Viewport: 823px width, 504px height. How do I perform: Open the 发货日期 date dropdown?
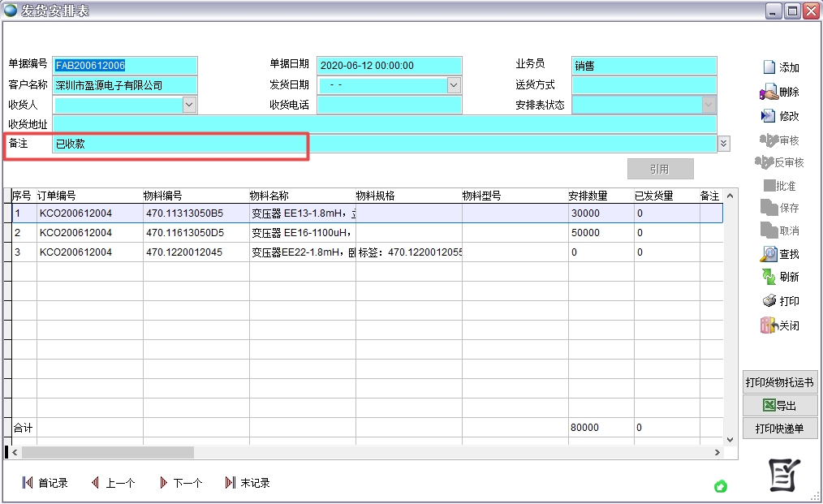(x=454, y=84)
